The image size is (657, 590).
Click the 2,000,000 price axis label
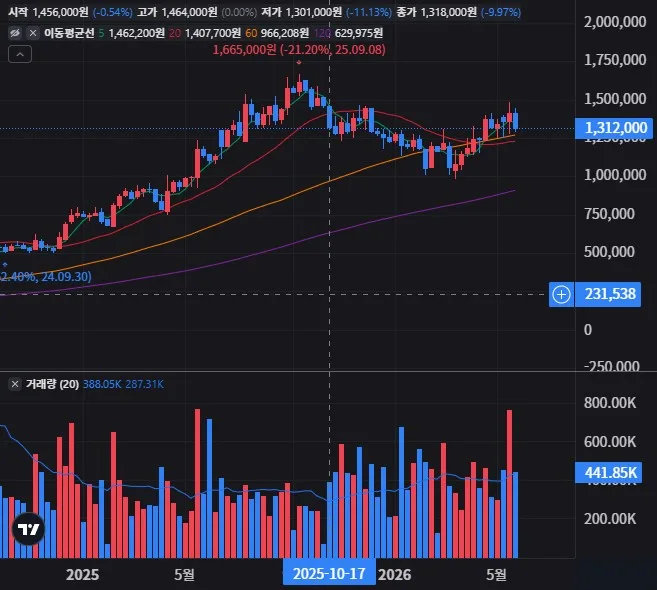click(x=615, y=21)
